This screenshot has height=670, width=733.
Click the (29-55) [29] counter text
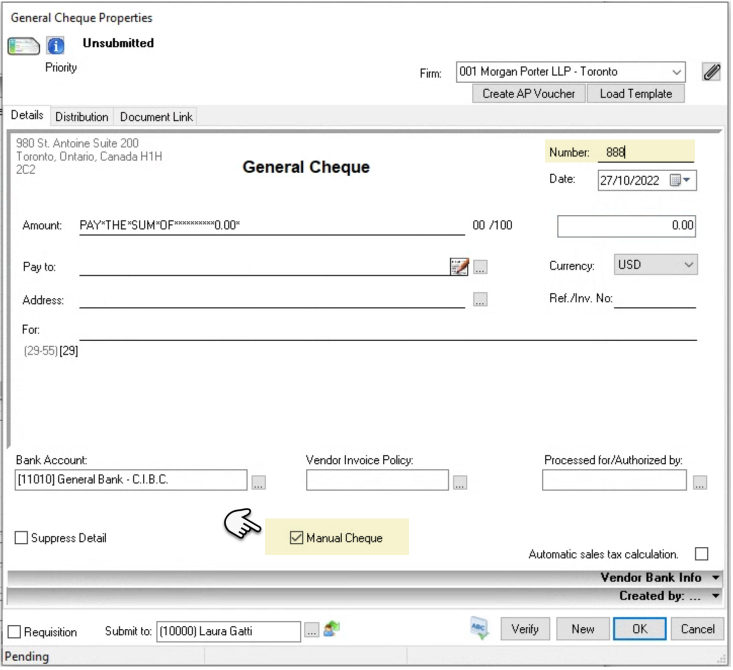tap(51, 351)
